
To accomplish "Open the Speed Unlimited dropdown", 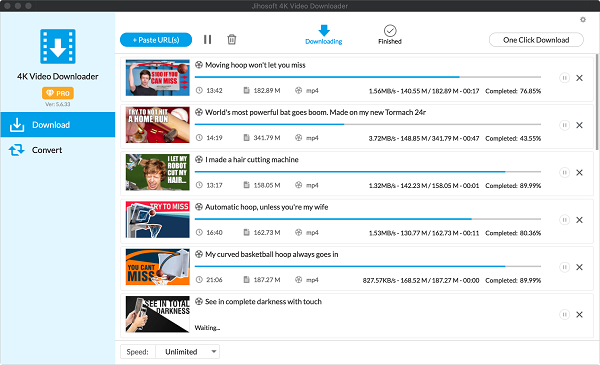I will pos(188,352).
